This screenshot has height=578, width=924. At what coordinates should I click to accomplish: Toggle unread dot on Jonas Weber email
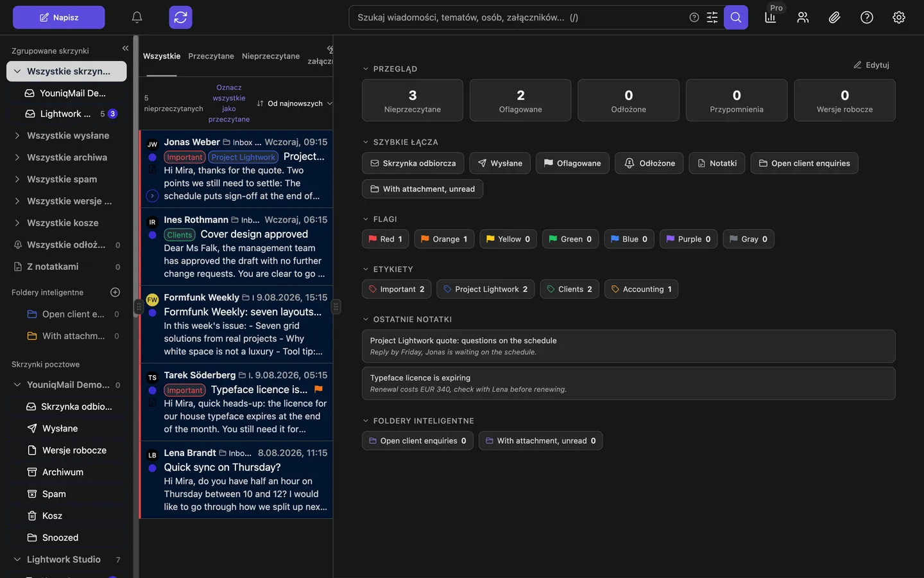(153, 157)
